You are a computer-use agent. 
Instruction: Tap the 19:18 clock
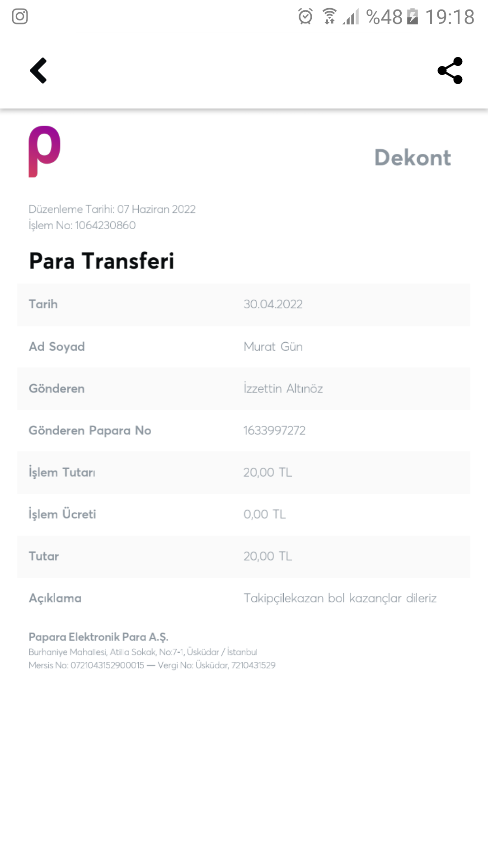[450, 17]
